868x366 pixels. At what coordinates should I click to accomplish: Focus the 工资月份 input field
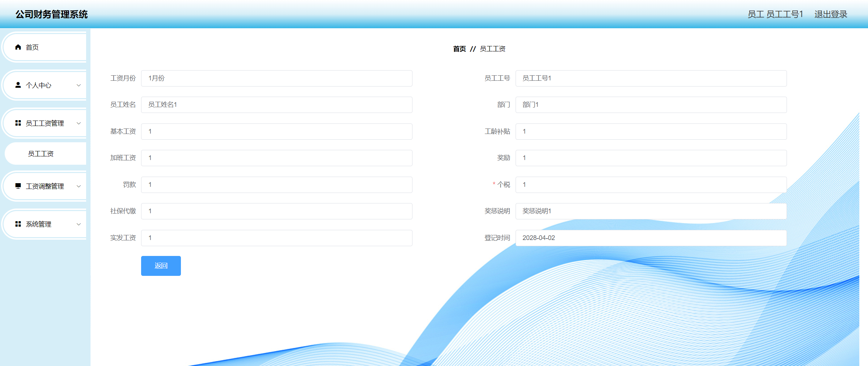pyautogui.click(x=277, y=78)
